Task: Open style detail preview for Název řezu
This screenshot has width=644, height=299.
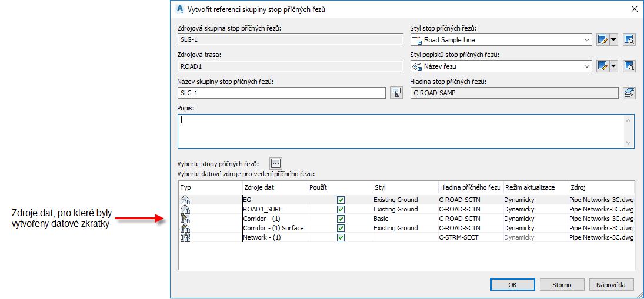Action: click(629, 66)
